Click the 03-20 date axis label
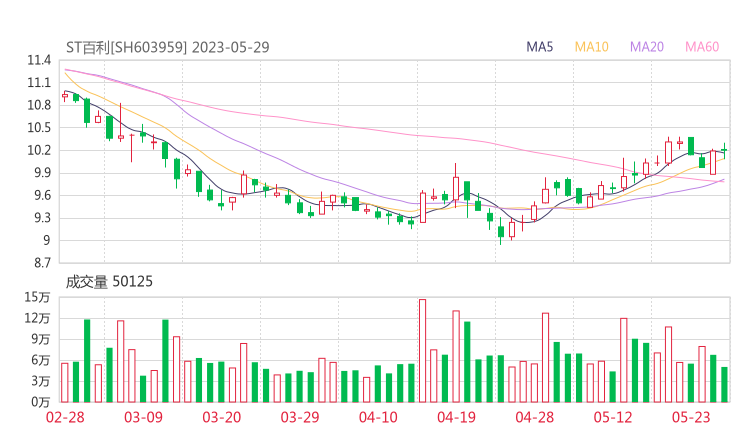The height and width of the screenshot is (440, 740). point(222,417)
